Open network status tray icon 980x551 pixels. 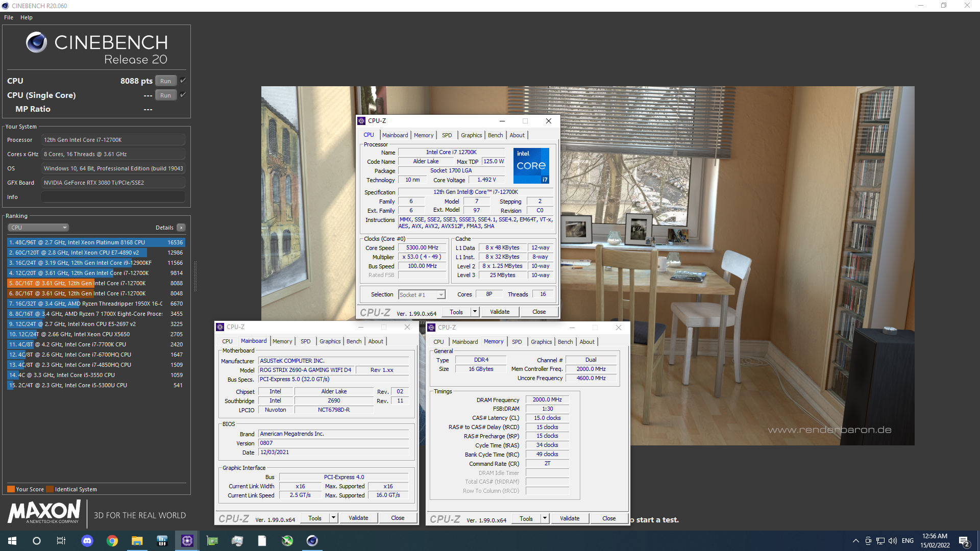click(x=880, y=541)
